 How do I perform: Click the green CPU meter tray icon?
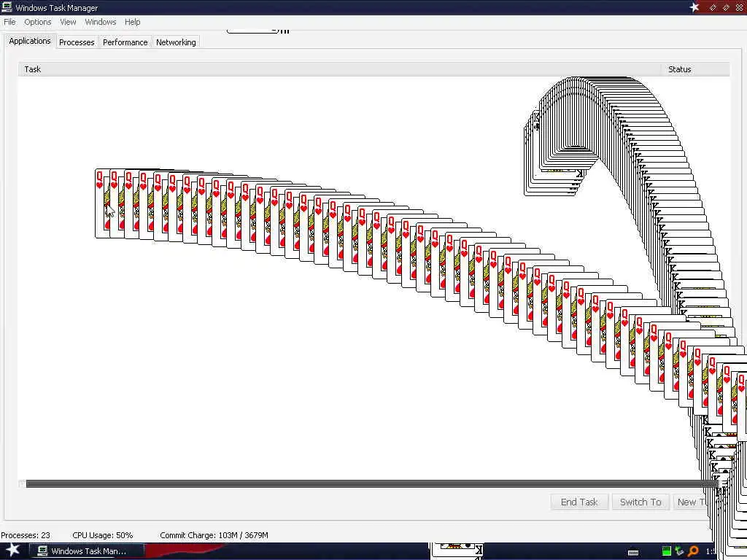coord(667,551)
